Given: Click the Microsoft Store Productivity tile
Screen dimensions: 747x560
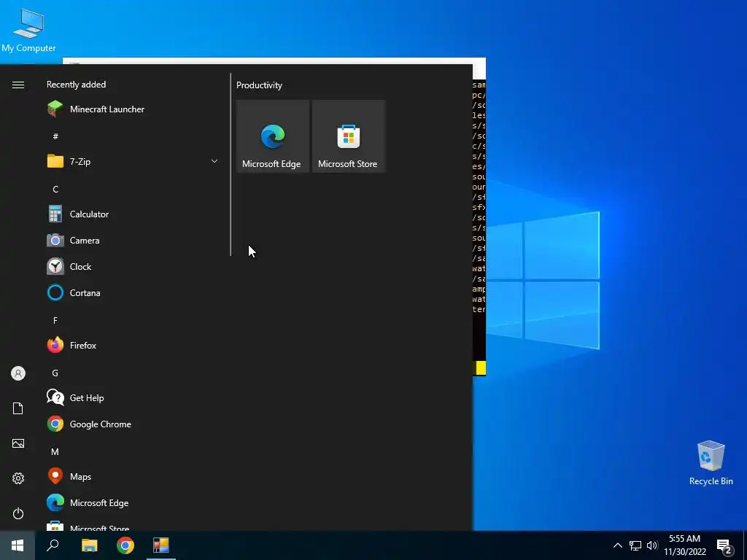Looking at the screenshot, I should tap(348, 136).
